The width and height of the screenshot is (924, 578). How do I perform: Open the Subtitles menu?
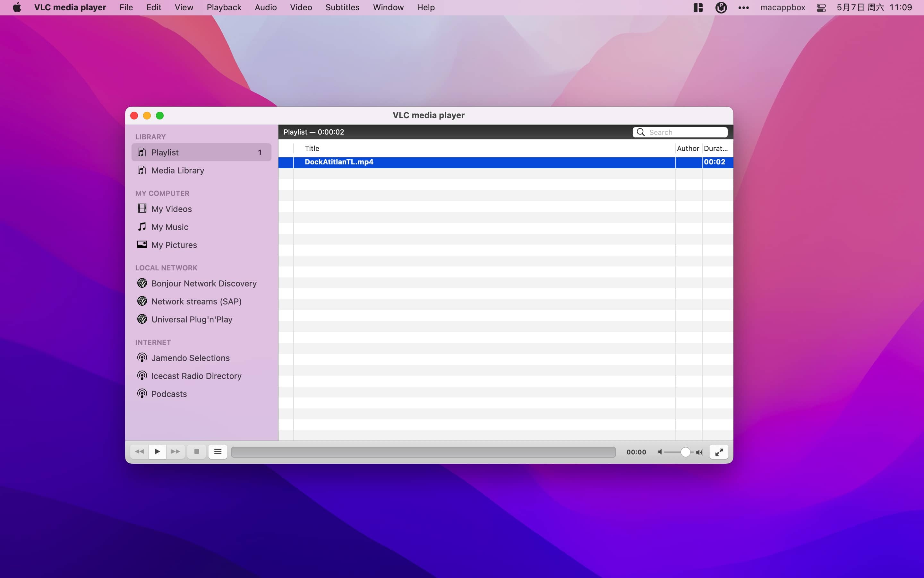342,7
